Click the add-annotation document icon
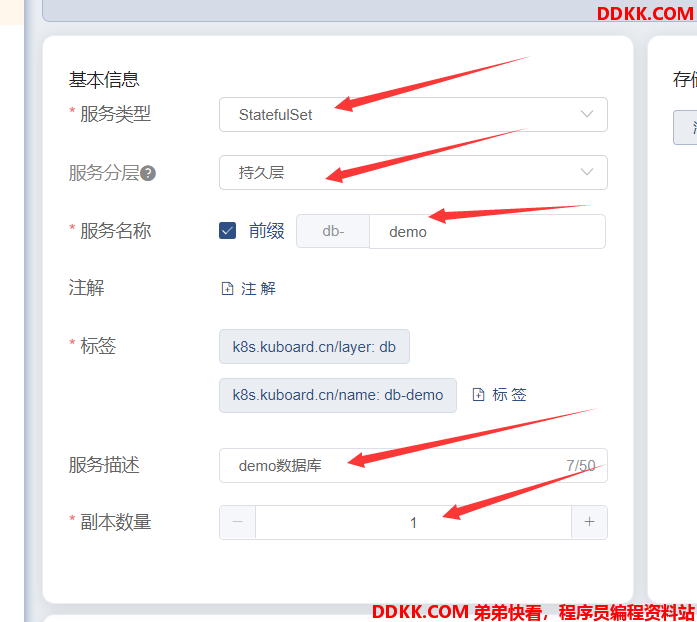Screen dimensions: 697x622 pos(227,289)
